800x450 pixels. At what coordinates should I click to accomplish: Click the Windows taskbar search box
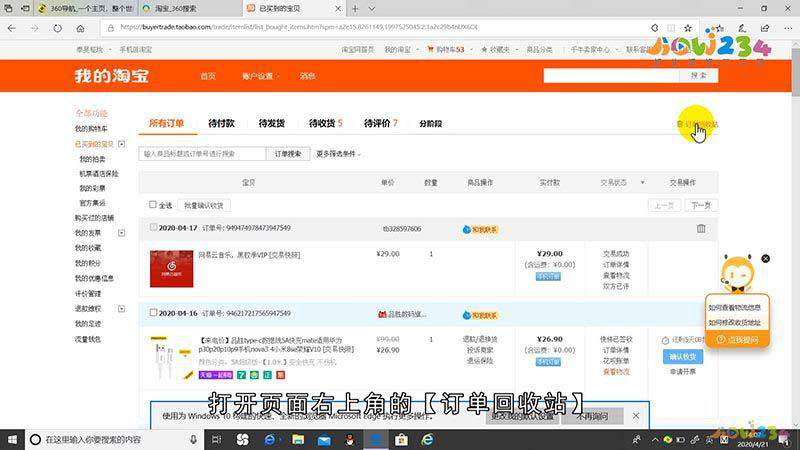pyautogui.click(x=114, y=439)
